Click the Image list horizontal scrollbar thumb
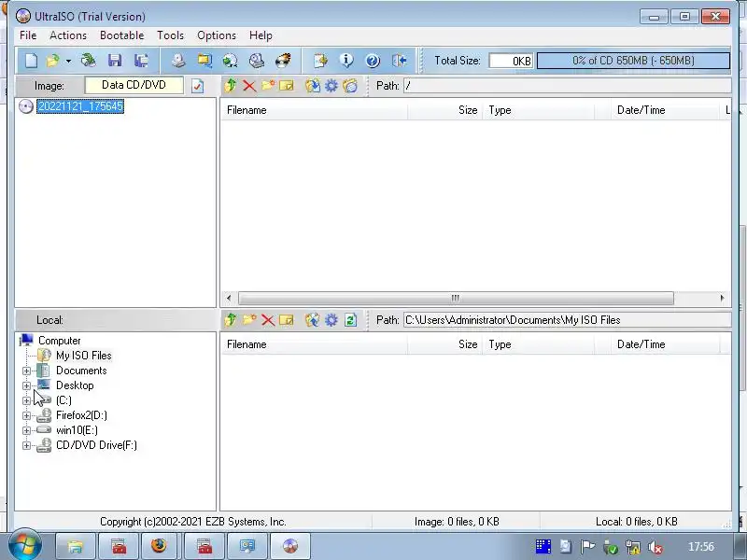 coord(456,298)
